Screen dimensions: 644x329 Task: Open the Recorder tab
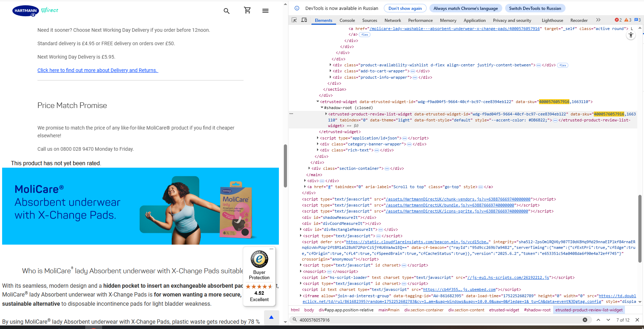click(x=579, y=20)
